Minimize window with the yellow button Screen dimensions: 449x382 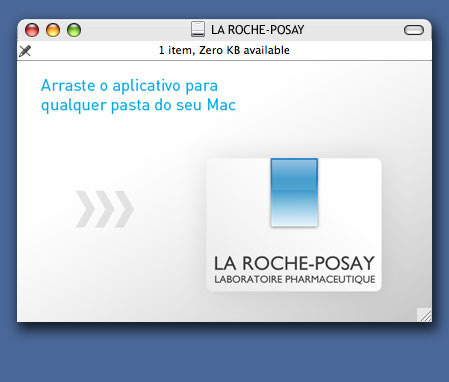tap(53, 30)
